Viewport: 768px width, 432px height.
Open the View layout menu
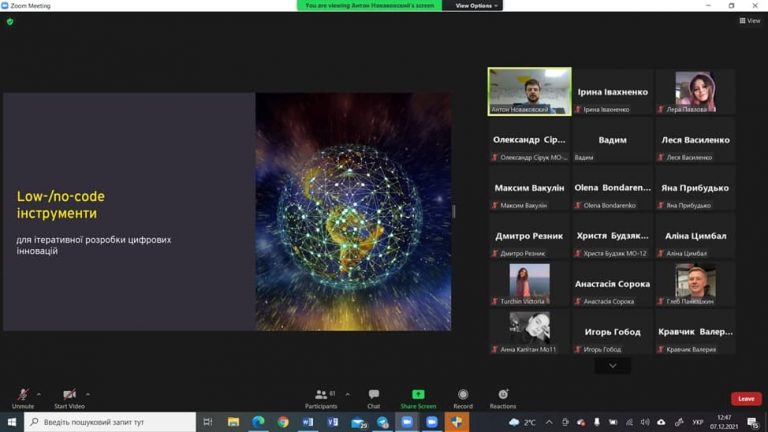tap(750, 20)
